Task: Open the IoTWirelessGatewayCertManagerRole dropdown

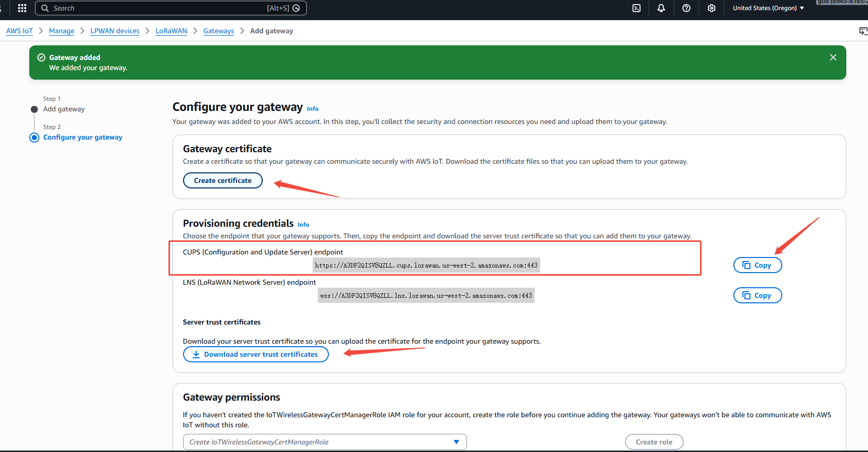Action: click(x=324, y=442)
